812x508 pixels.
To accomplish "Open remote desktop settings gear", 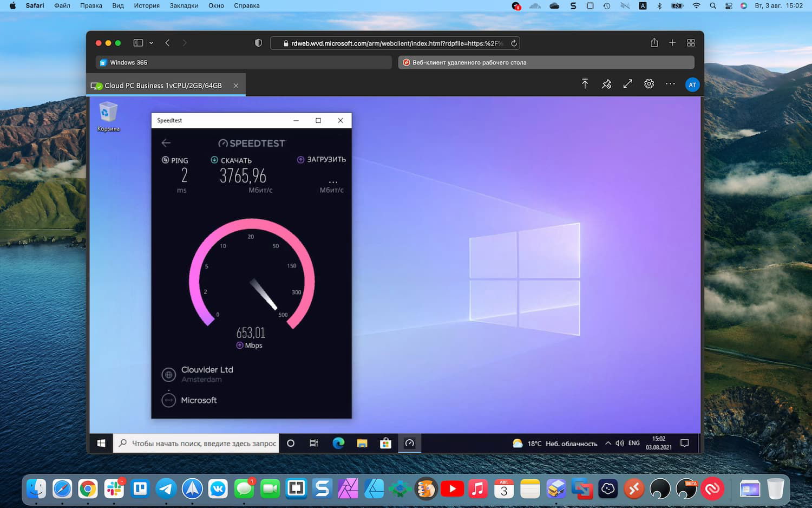I will (x=649, y=84).
